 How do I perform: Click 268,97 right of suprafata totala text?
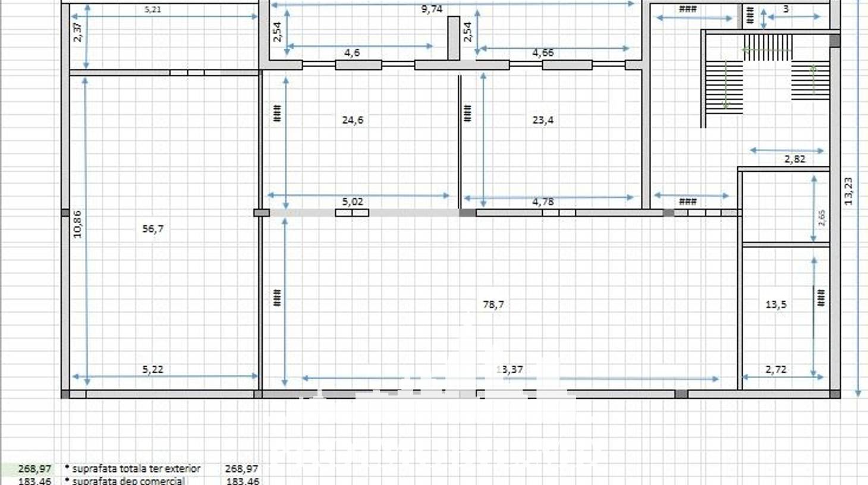coord(241,469)
